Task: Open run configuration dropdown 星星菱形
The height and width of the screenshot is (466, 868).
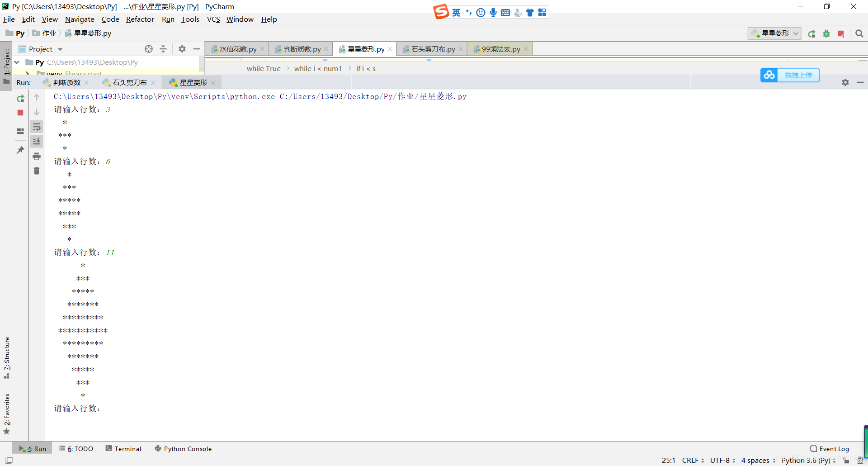Action: click(x=775, y=33)
